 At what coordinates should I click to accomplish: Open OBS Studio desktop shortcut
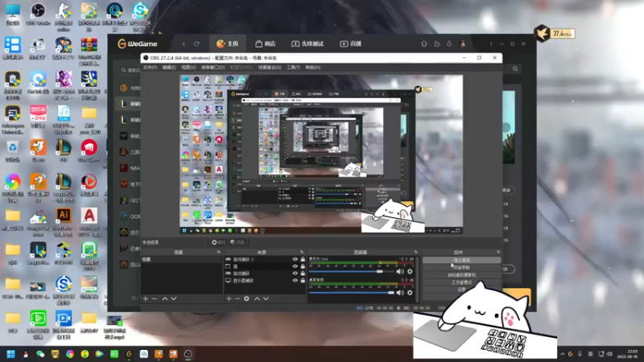pyautogui.click(x=38, y=14)
